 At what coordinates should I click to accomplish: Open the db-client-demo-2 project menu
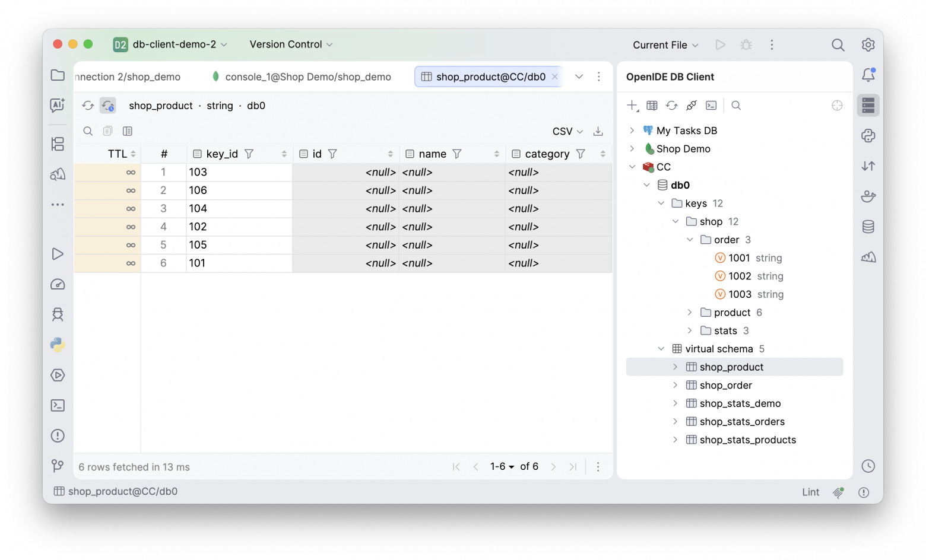click(x=171, y=44)
